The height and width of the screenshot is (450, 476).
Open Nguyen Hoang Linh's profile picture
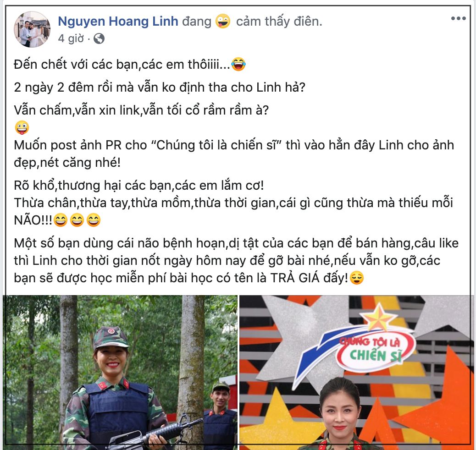[32, 29]
